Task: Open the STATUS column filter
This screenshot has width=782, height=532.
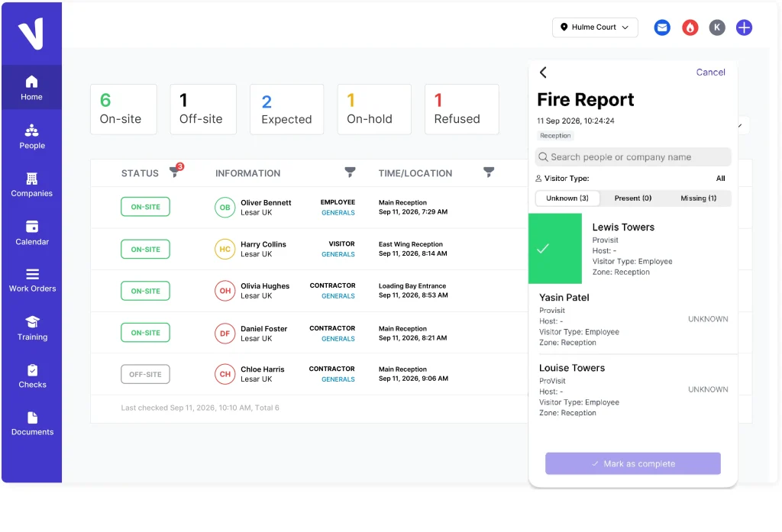Action: [175, 171]
